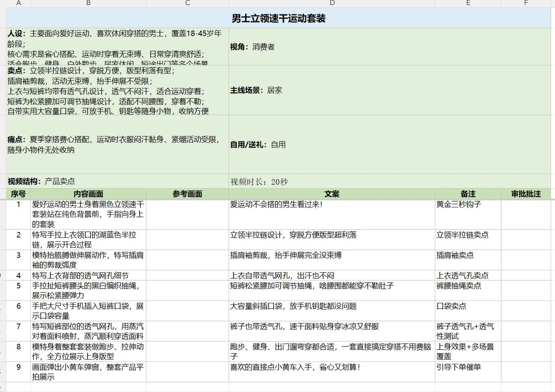The height and width of the screenshot is (392, 555).
Task: Click the 痛点 pain points cell
Action: pos(117,144)
